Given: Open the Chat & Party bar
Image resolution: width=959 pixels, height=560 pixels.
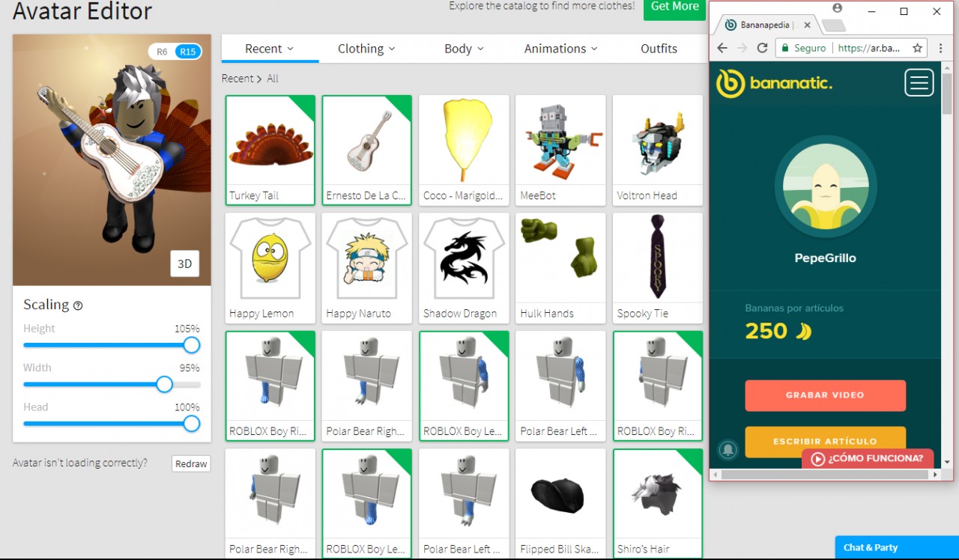Looking at the screenshot, I should click(x=897, y=547).
